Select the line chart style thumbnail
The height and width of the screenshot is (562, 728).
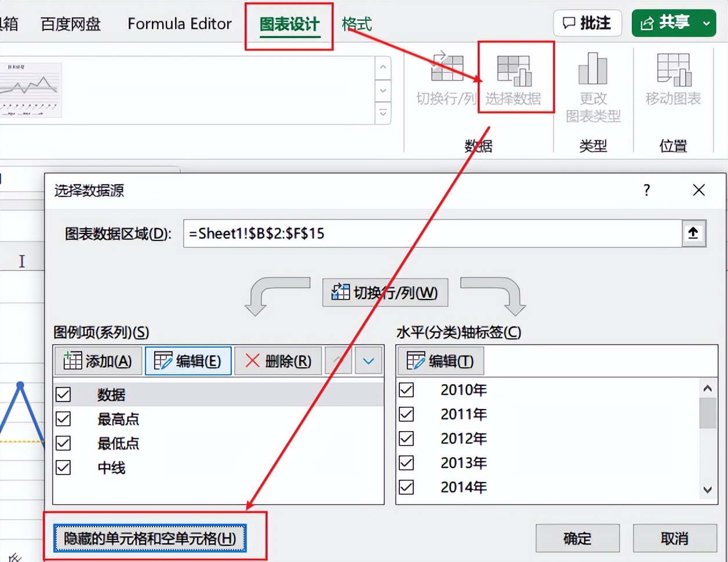coord(30,90)
